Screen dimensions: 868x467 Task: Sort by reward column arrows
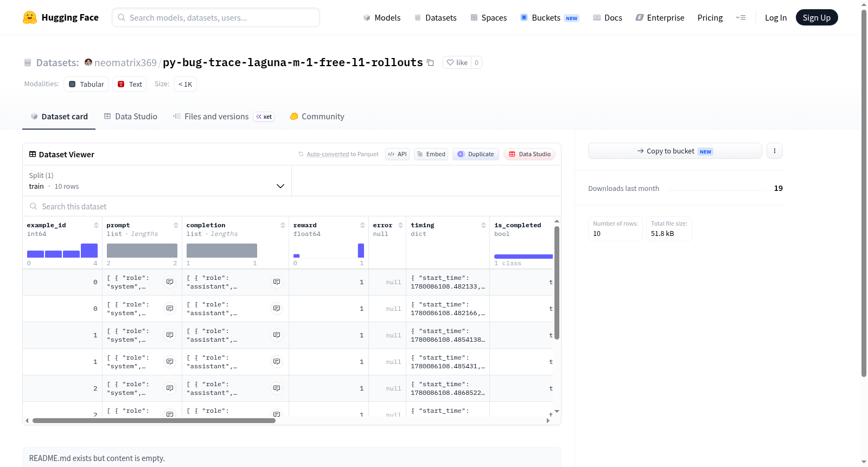(362, 225)
